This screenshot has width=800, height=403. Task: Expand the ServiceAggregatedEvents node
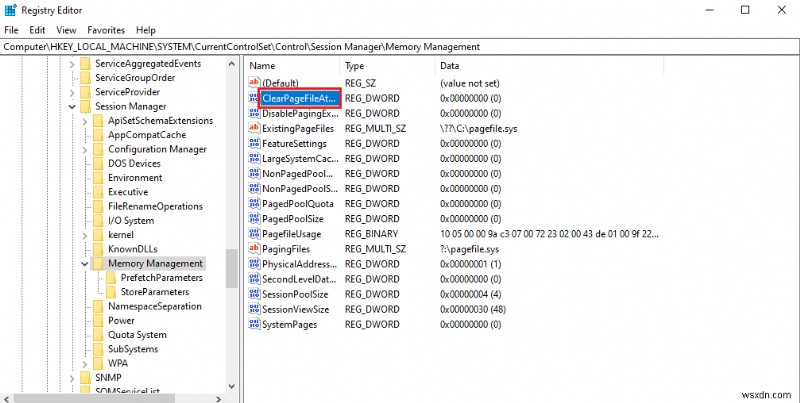click(x=72, y=64)
